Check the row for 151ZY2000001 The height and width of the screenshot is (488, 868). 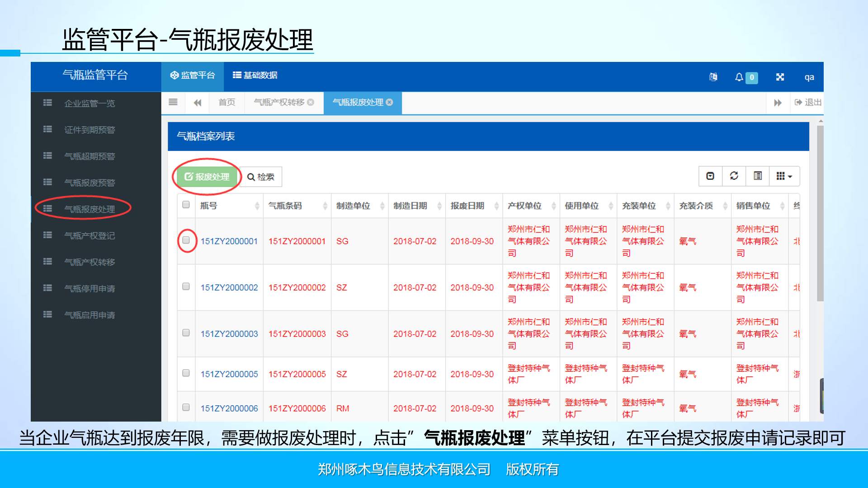click(x=186, y=240)
